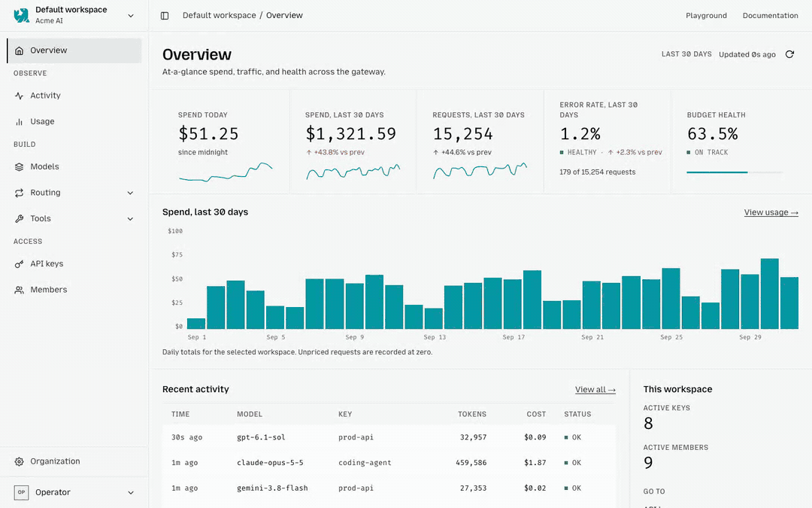Click the Tools wrench icon
This screenshot has height=508, width=812.
coord(19,218)
